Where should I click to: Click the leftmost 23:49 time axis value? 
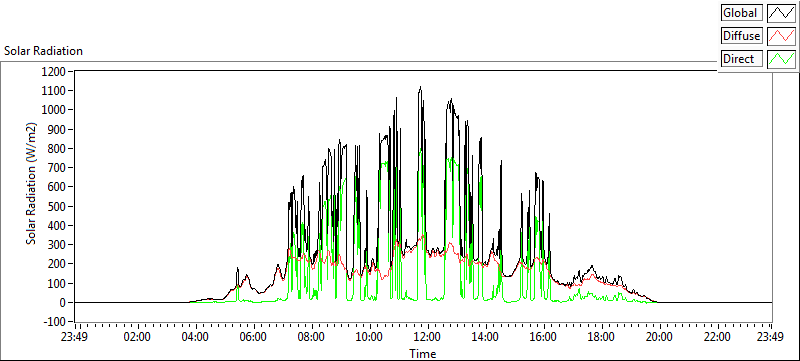pos(75,337)
